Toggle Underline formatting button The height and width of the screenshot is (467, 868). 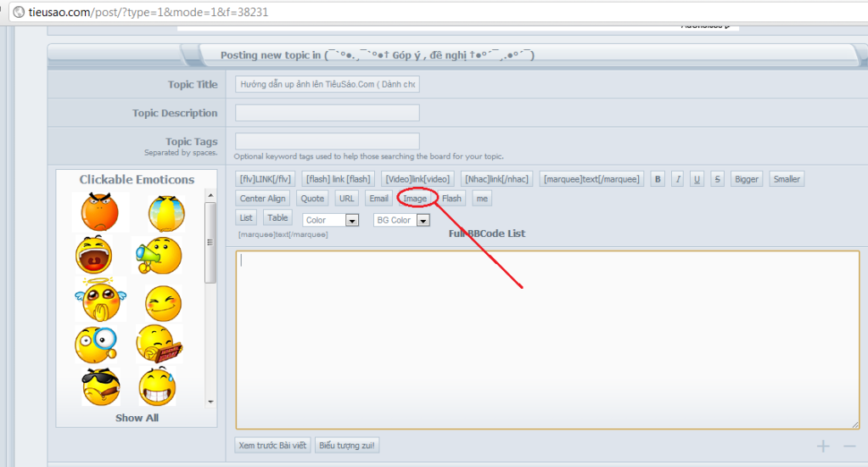click(697, 179)
